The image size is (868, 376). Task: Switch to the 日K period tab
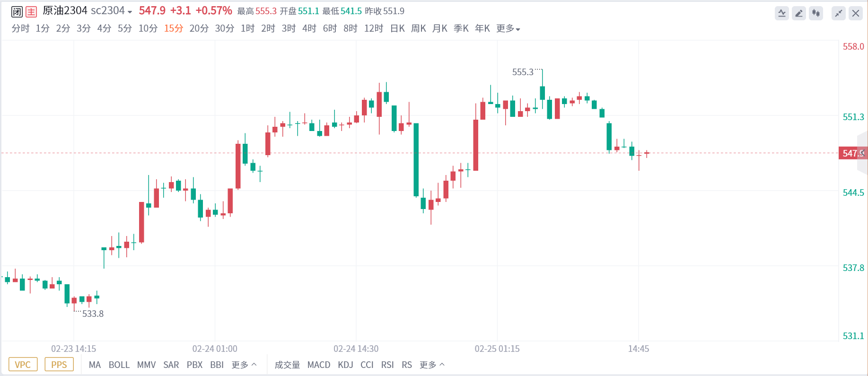pos(397,28)
